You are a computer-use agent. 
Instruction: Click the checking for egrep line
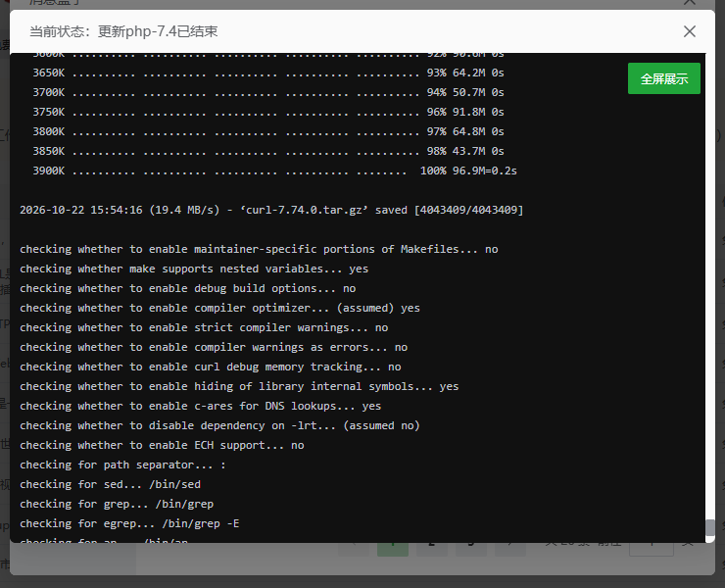tap(129, 523)
